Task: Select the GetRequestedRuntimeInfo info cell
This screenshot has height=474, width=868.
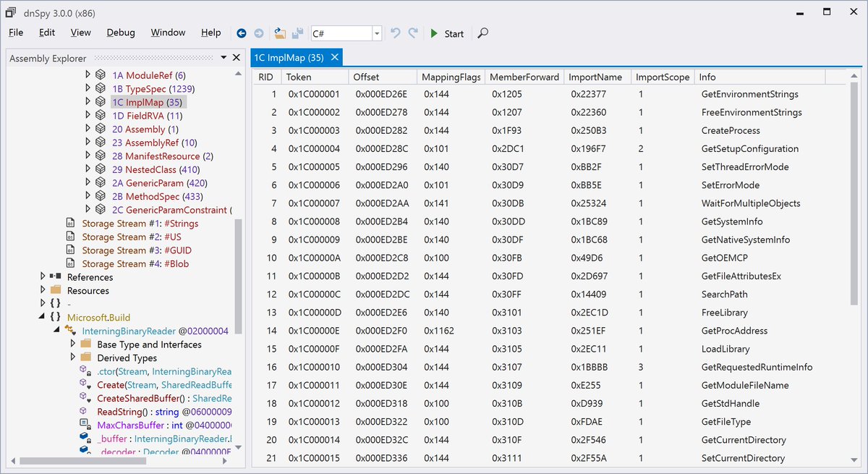Action: (x=757, y=367)
